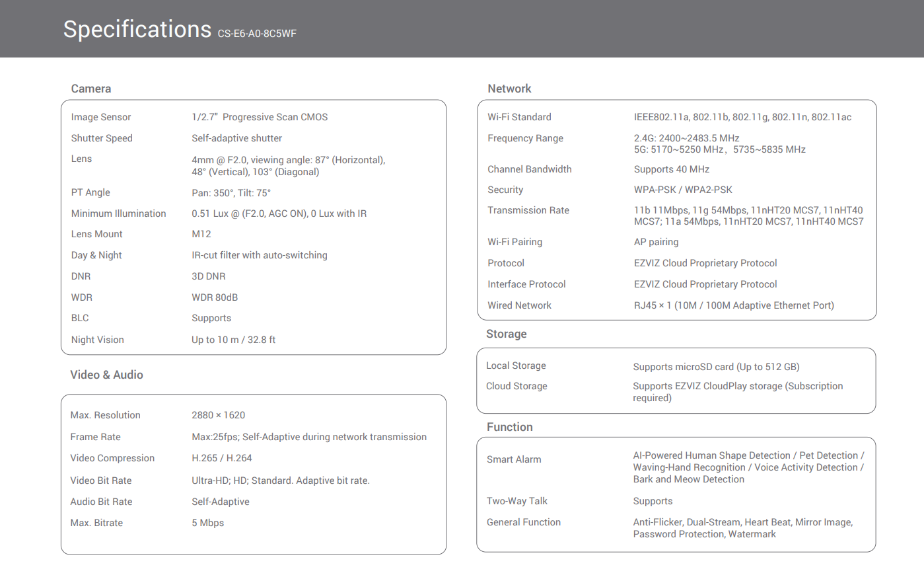This screenshot has width=924, height=575.
Task: Click the Audio Bit Rate label
Action: (x=101, y=502)
